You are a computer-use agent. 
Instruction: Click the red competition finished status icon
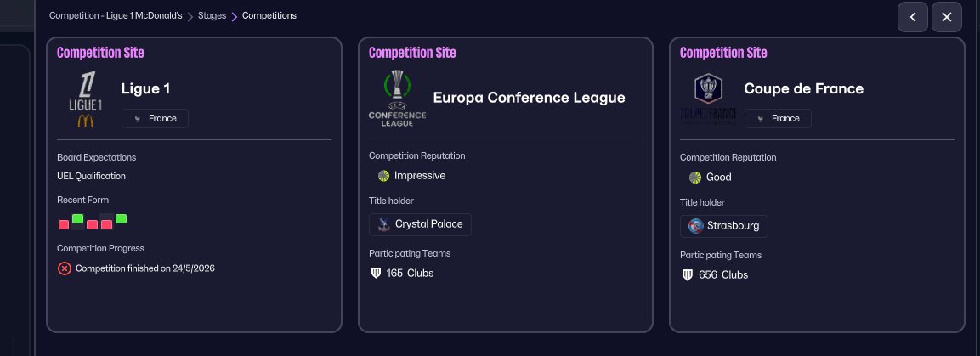coord(65,268)
